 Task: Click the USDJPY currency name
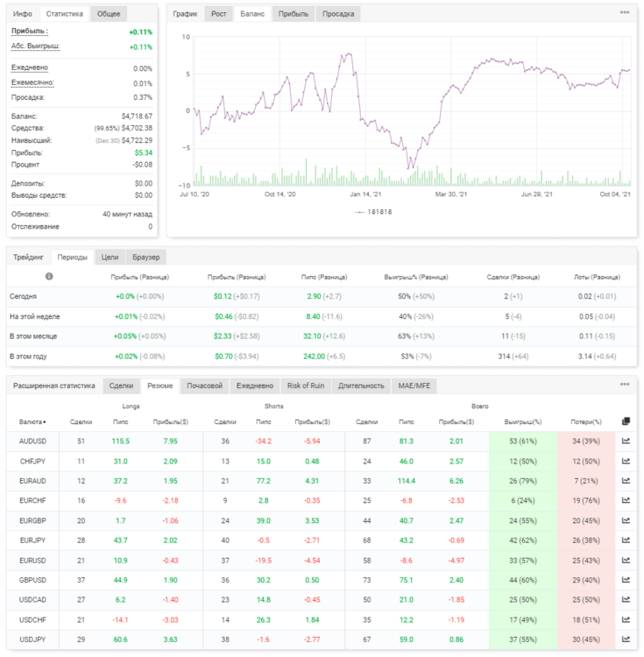tap(32, 639)
